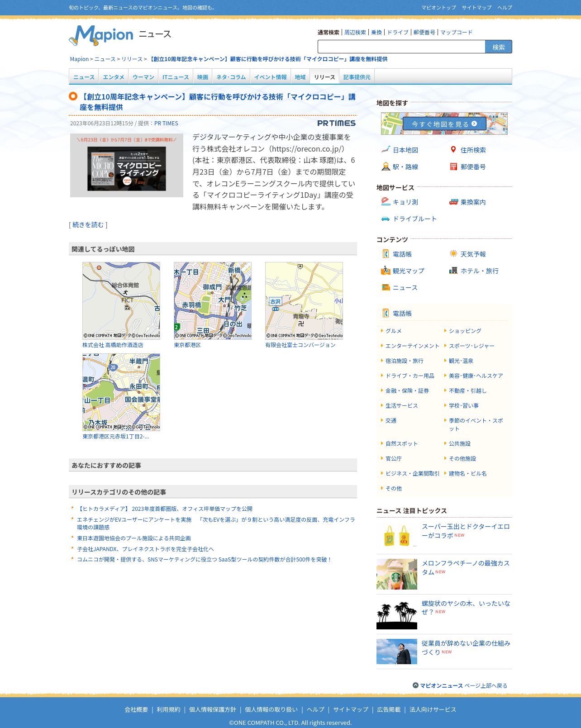The height and width of the screenshot is (728, 581).
Task: Open the 従業員が辞めない企業 topic link
Action: tap(466, 647)
